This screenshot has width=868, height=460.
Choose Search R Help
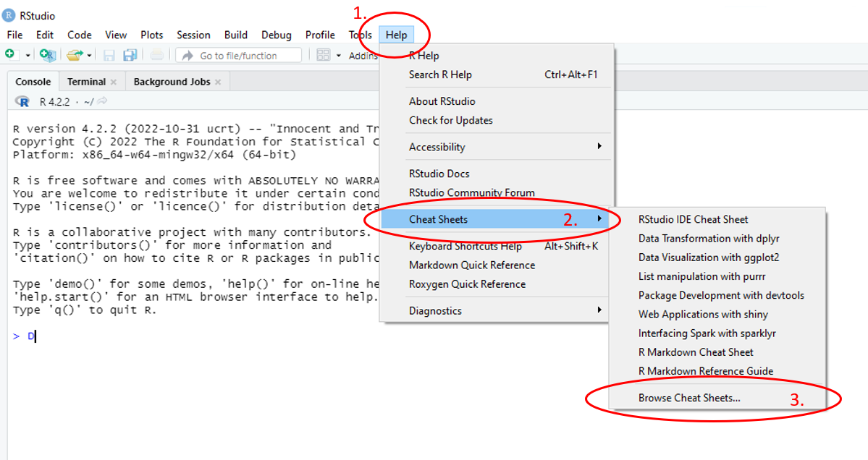497,74
